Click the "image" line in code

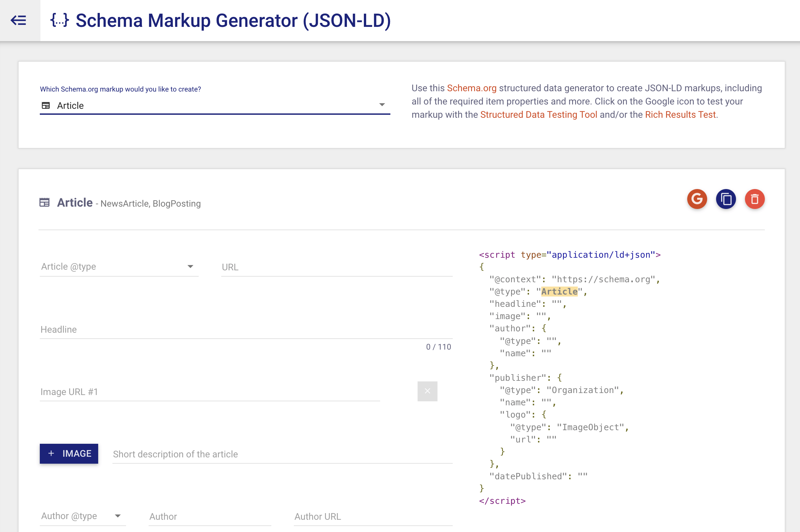[x=520, y=316]
